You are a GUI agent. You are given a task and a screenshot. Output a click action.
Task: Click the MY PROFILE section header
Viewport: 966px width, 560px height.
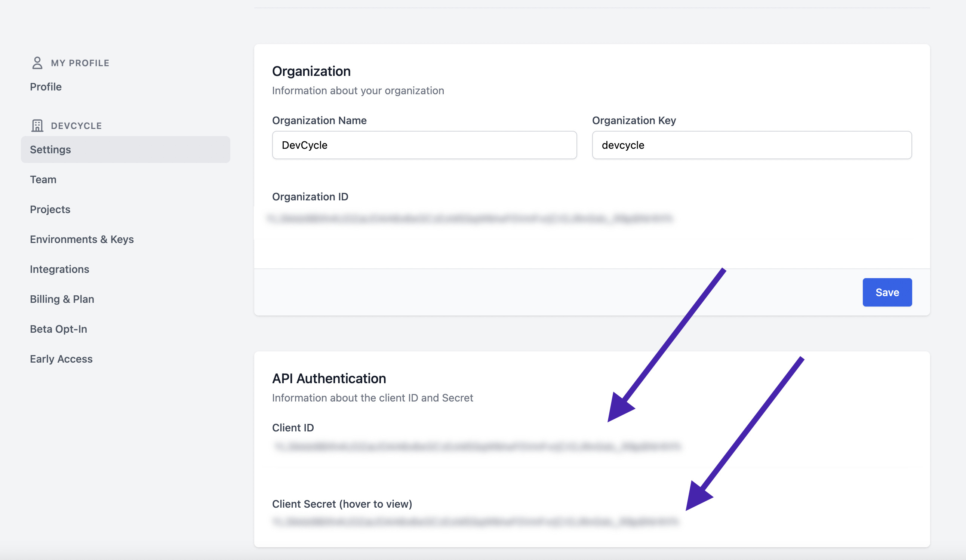[80, 63]
